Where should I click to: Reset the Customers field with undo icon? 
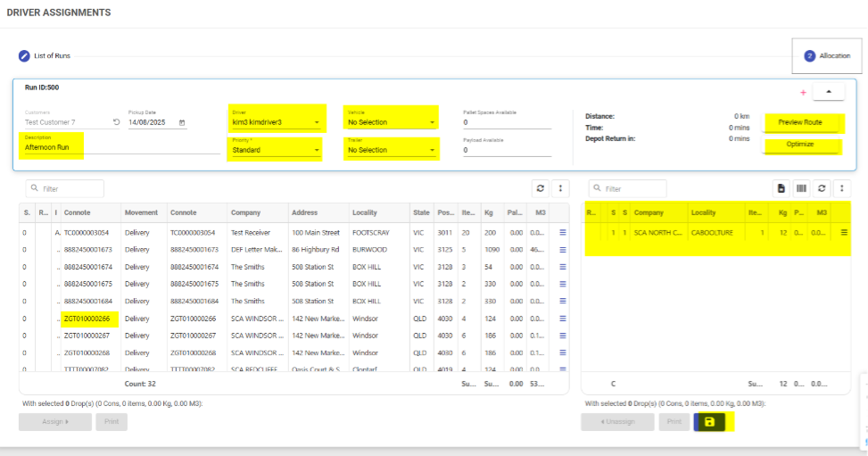[x=116, y=122]
